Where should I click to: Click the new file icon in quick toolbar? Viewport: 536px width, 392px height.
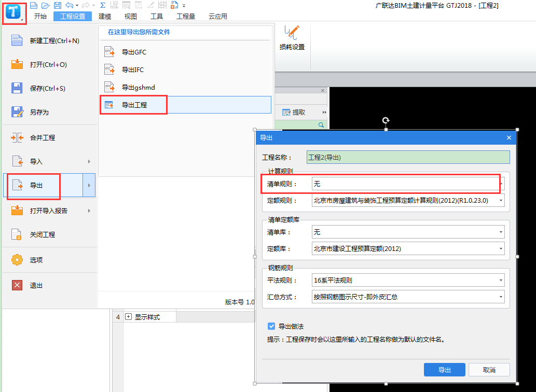(x=34, y=5)
